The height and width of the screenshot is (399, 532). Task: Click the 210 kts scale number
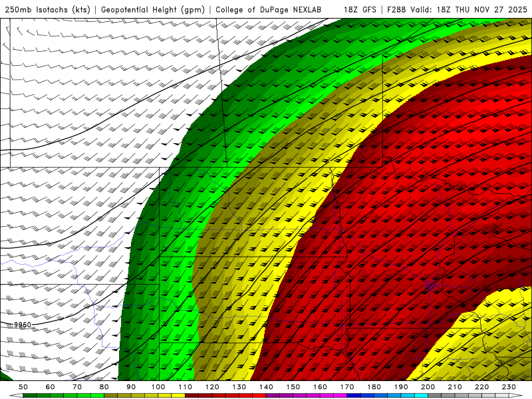455,387
